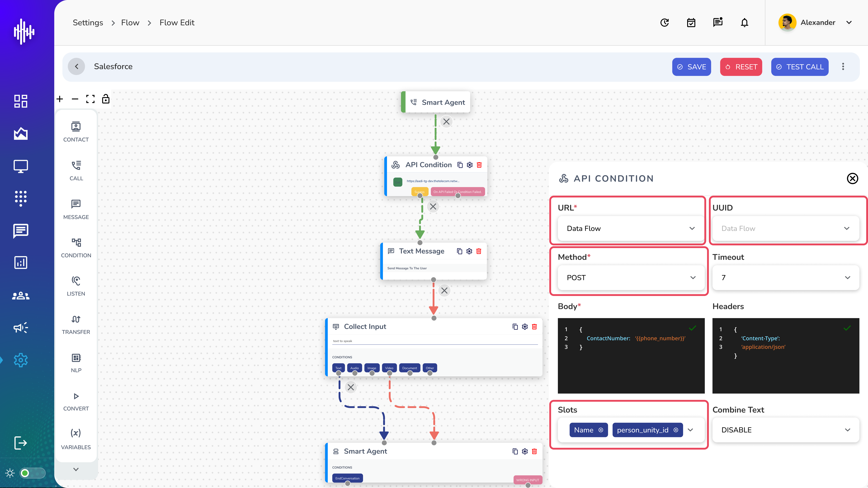The image size is (868, 488).
Task: Delete the Collect Input node
Action: click(x=534, y=327)
